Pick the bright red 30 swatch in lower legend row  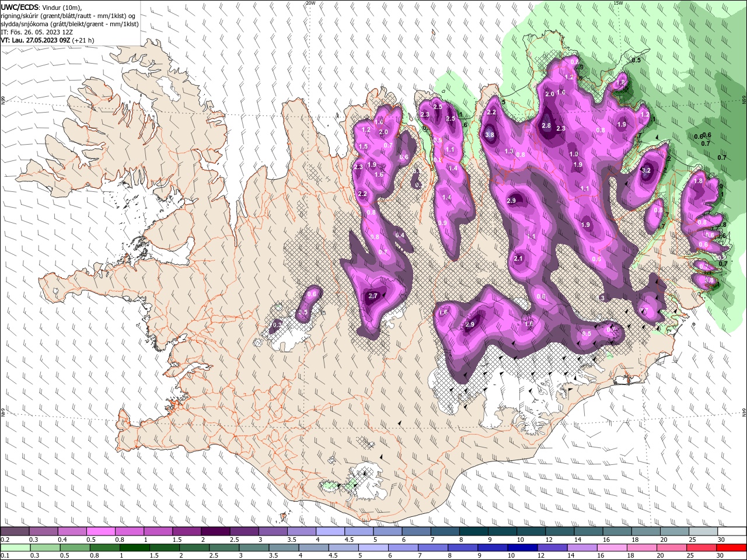point(731,547)
